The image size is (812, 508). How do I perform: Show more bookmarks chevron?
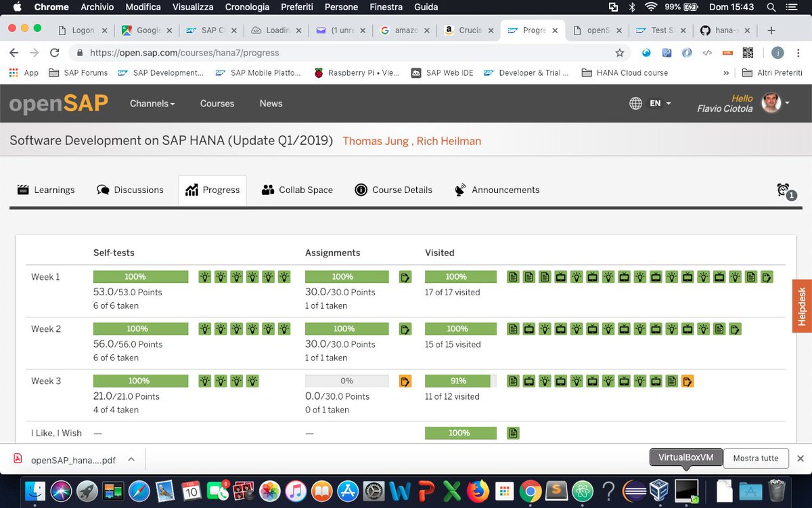726,73
